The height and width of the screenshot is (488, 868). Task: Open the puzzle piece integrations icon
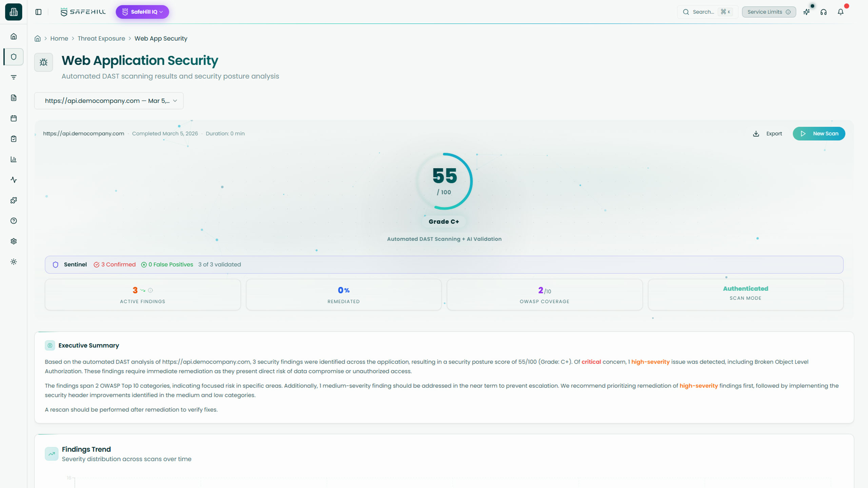tap(14, 200)
